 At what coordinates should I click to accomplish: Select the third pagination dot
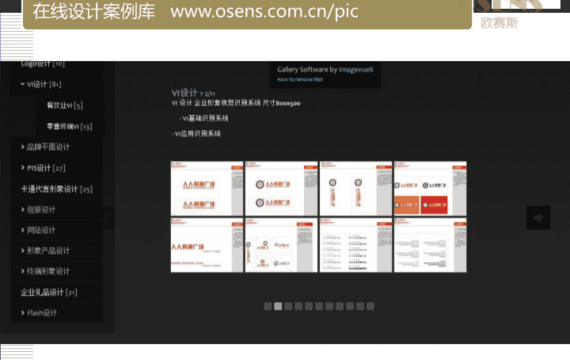coord(288,306)
